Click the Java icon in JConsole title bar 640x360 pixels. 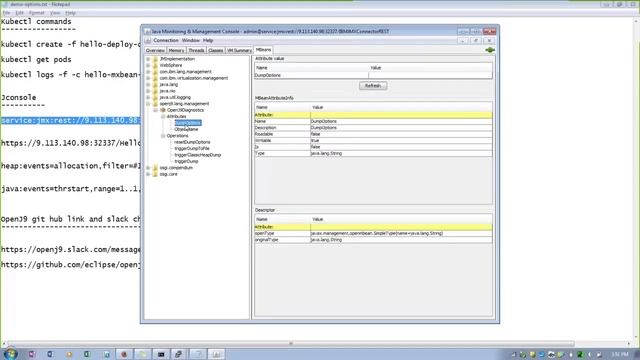(147, 31)
